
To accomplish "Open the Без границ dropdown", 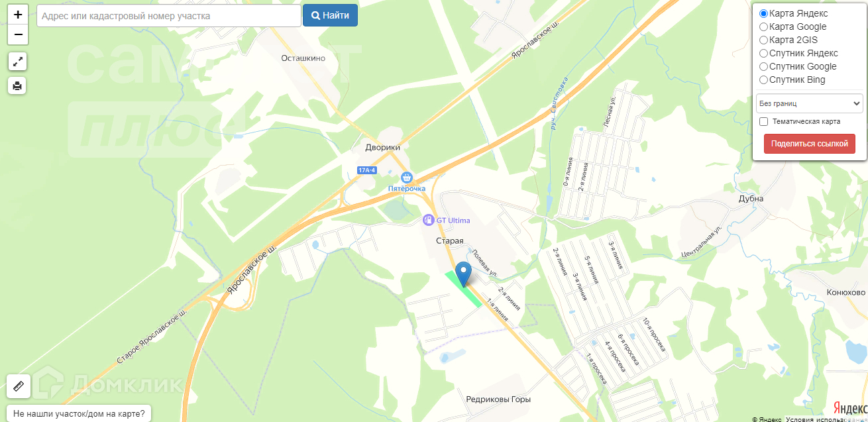I will click(810, 103).
